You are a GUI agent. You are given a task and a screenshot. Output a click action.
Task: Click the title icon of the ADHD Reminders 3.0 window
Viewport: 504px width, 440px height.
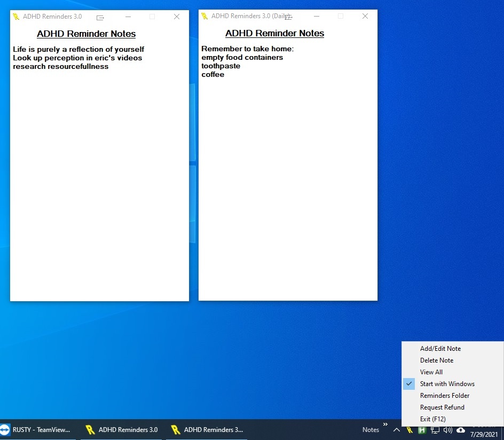(16, 17)
